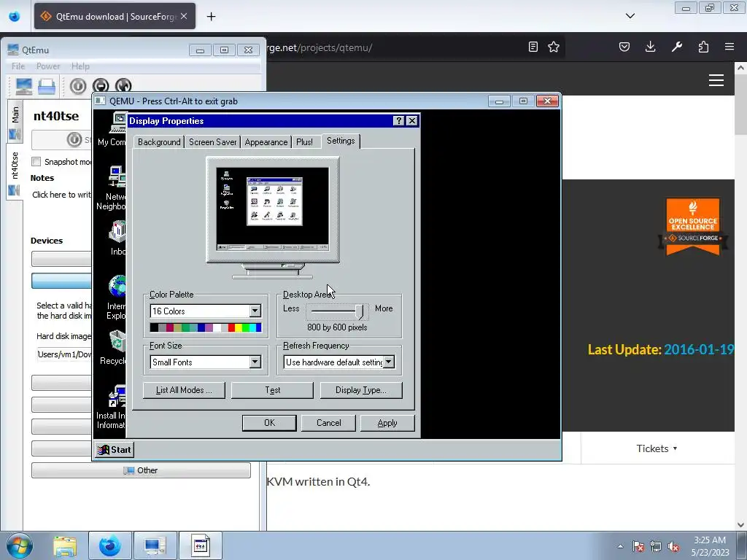Click the help question mark in Display Properties

[x=399, y=121]
